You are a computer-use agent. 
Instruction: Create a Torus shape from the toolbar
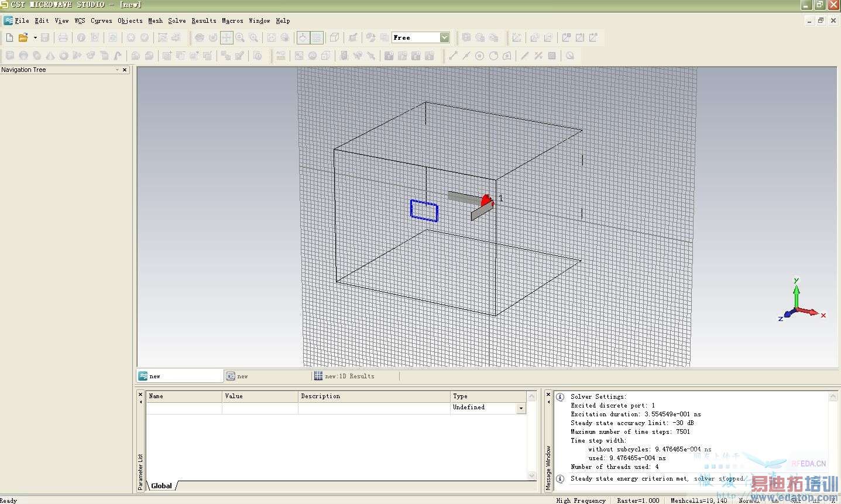click(64, 56)
